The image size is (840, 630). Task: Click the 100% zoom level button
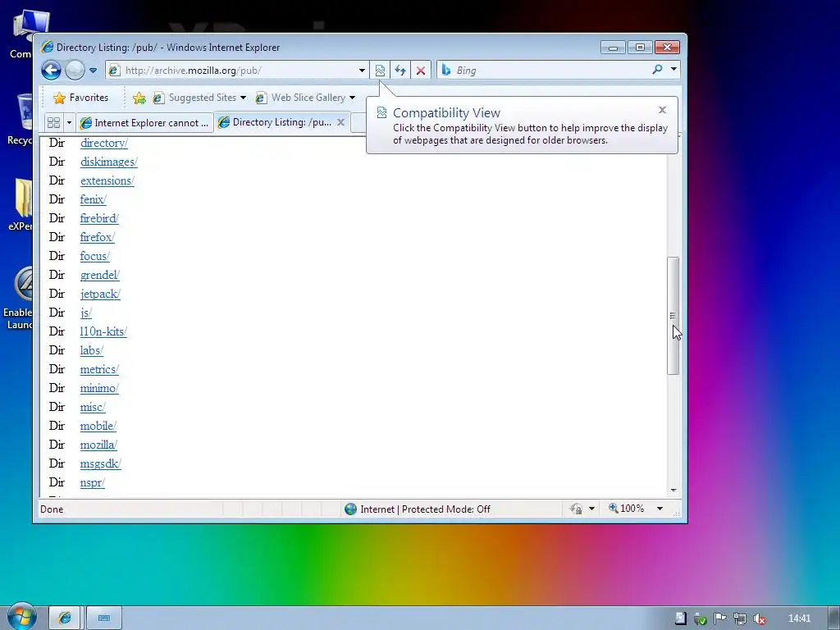[626, 509]
